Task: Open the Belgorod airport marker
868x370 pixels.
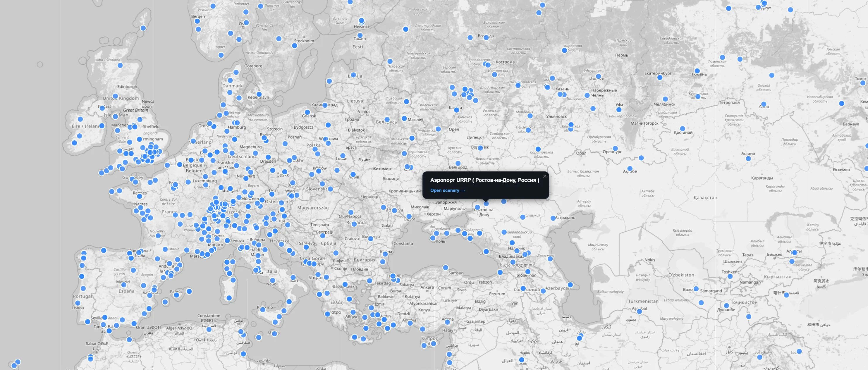Action: coord(458,164)
